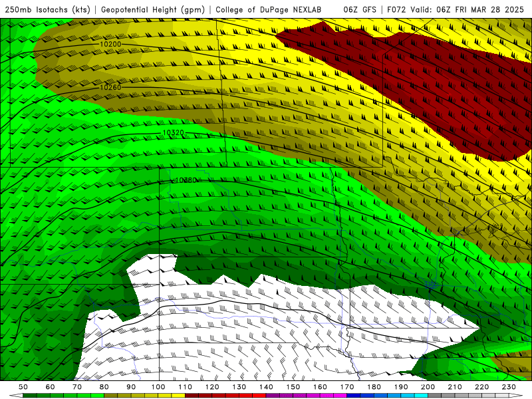This screenshot has height=399, width=532.
Task: Click the 90 value on the color scale
Action: [x=131, y=387]
